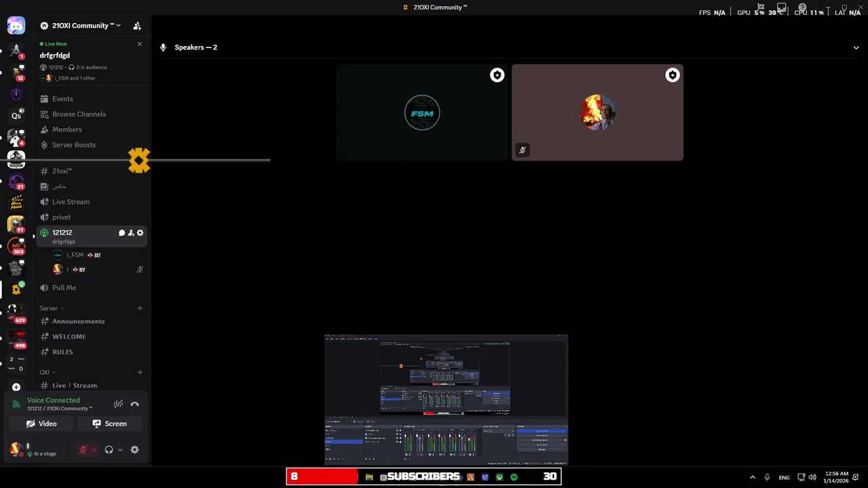Close the Live Now stage banner
Screen dimensions: 868x488
coord(140,44)
